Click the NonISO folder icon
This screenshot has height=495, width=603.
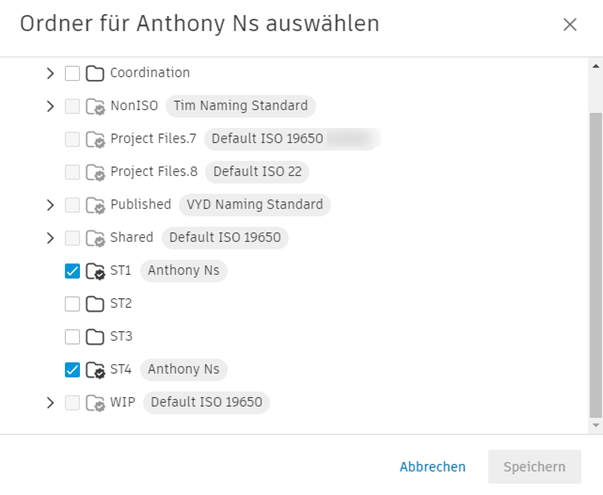pyautogui.click(x=95, y=106)
